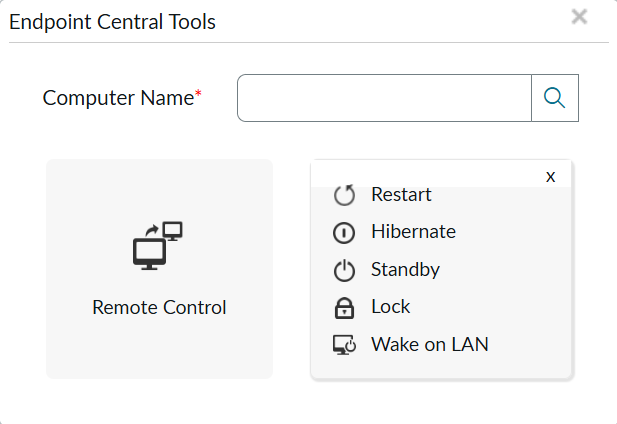The height and width of the screenshot is (424, 617).
Task: Choose the Hibernate text entry
Action: 413,232
